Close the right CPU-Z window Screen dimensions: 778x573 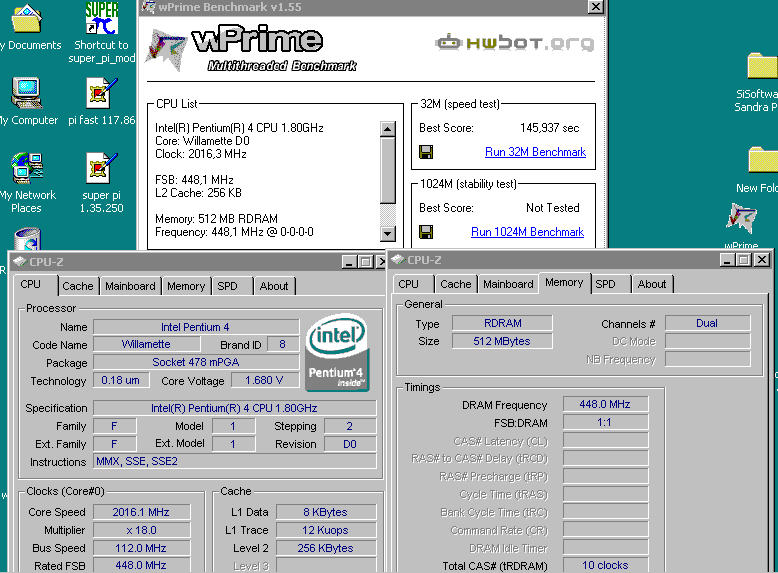[762, 259]
